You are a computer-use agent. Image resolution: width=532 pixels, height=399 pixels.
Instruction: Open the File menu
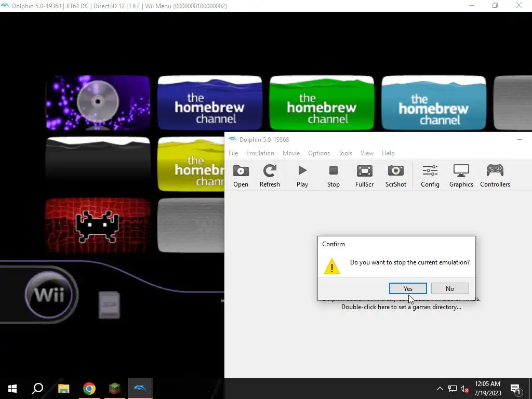[233, 153]
